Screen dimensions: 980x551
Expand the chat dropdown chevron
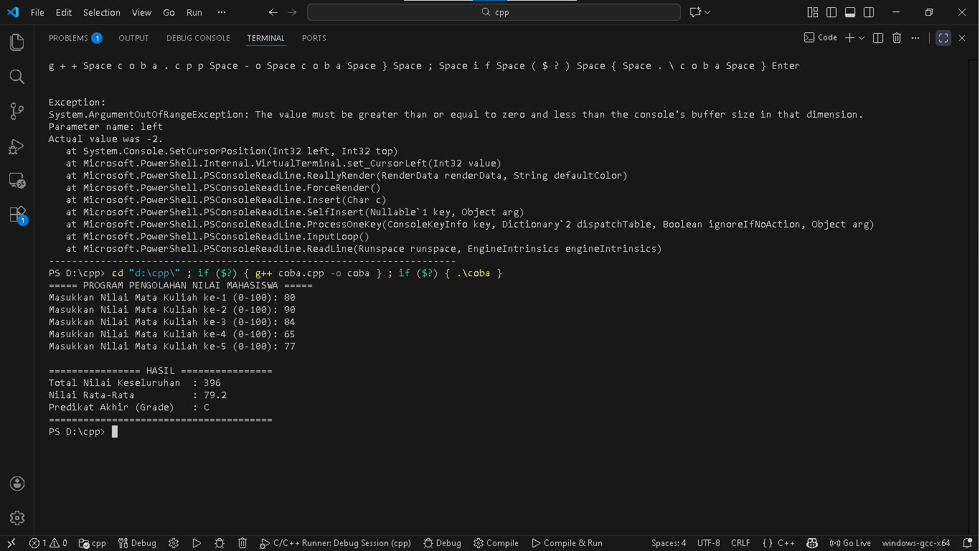(x=707, y=12)
